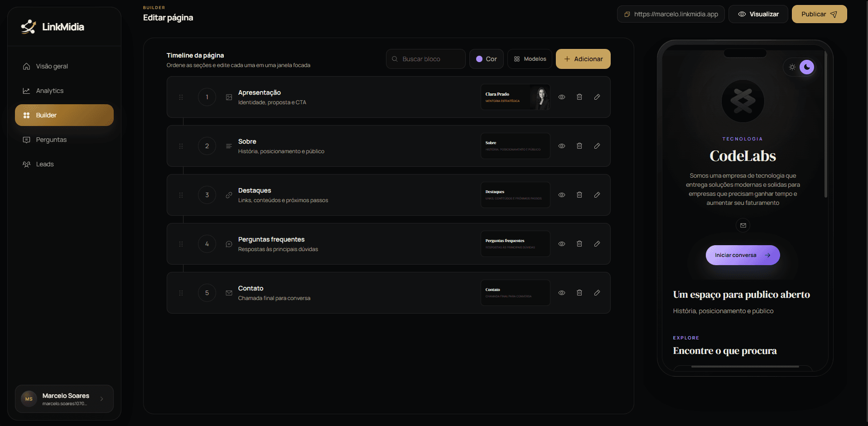
Task: Go to Analytics in the sidebar
Action: point(64,91)
